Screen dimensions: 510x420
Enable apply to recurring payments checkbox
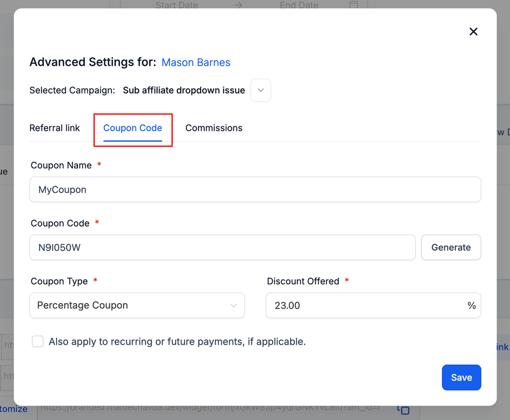click(38, 342)
